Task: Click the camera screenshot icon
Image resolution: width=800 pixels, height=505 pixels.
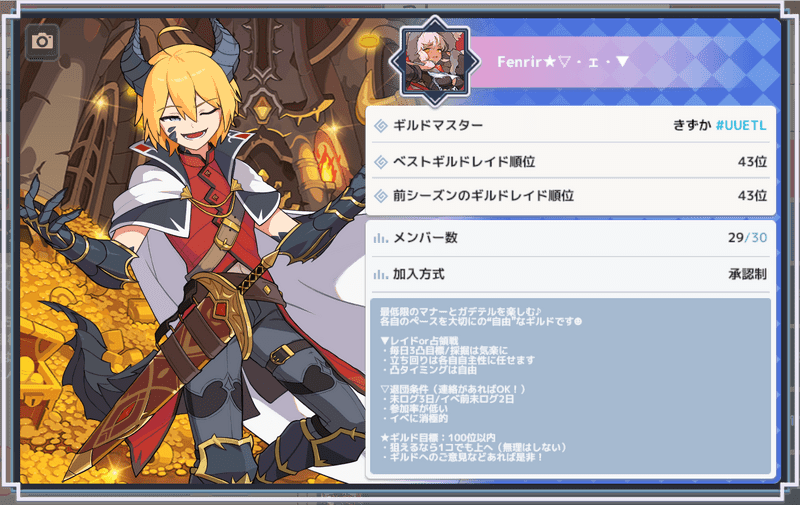Action: point(42,41)
